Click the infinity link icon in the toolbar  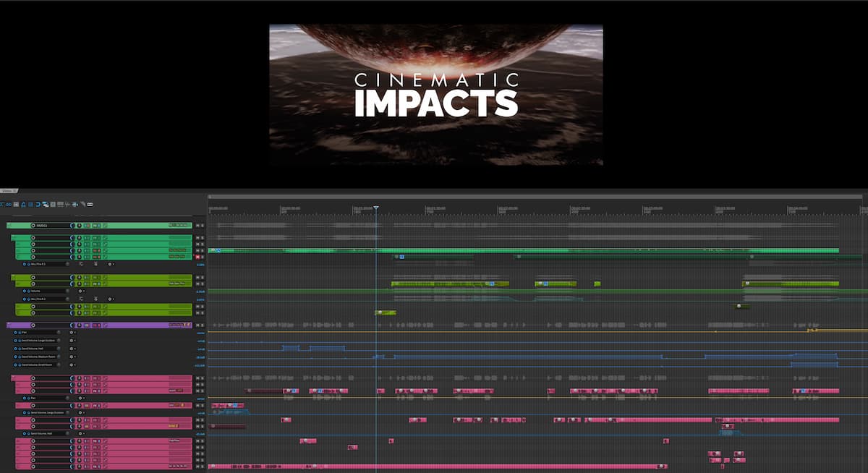click(x=9, y=205)
